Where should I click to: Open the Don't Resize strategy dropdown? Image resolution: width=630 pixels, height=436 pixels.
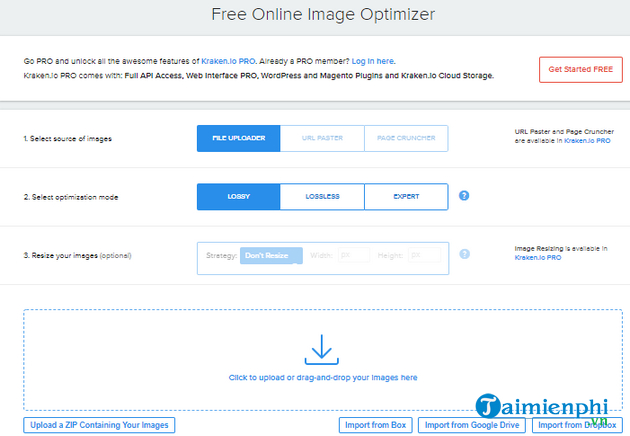click(271, 256)
